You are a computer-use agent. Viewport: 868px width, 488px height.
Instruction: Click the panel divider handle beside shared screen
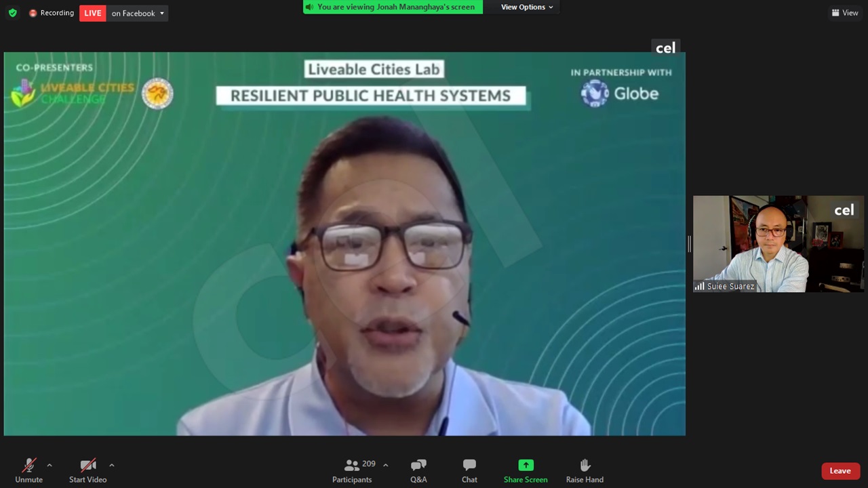(689, 244)
